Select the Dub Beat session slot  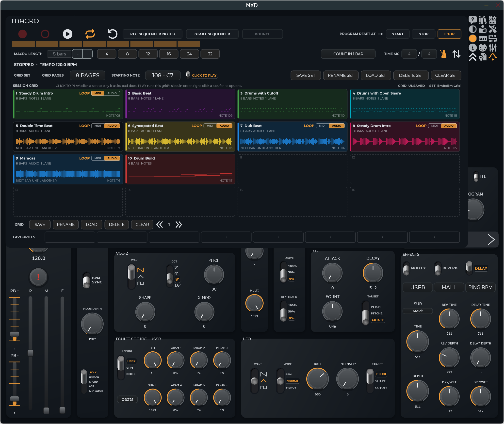[x=292, y=137]
